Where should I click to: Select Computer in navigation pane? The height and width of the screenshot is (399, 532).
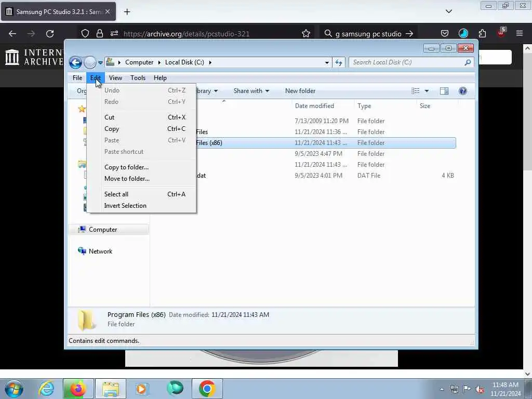click(x=109, y=230)
